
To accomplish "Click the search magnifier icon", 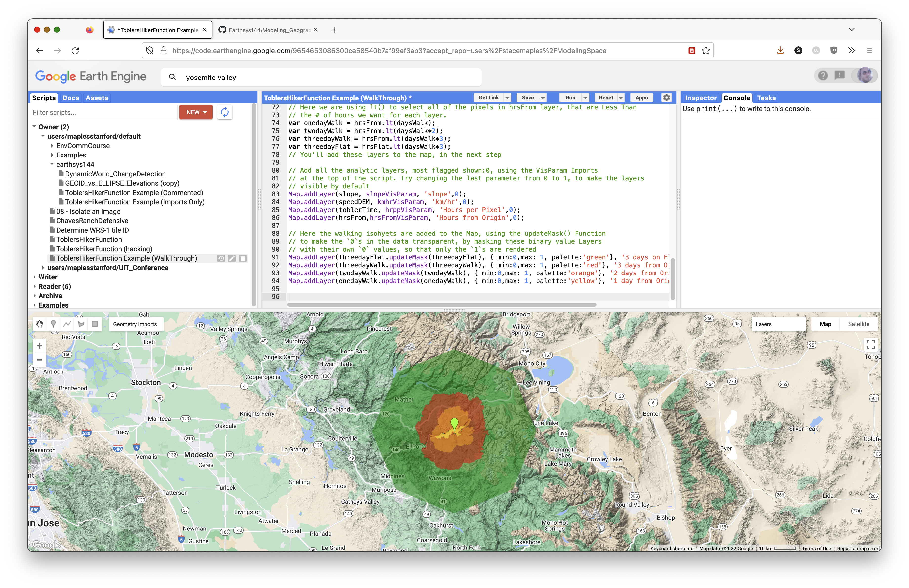I will point(173,78).
